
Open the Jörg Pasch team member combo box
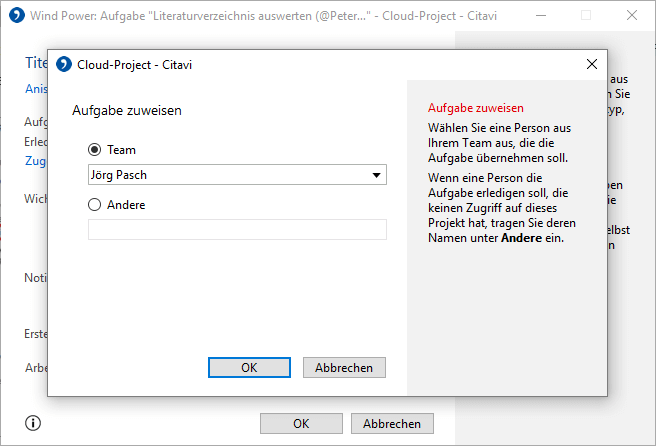click(x=237, y=174)
